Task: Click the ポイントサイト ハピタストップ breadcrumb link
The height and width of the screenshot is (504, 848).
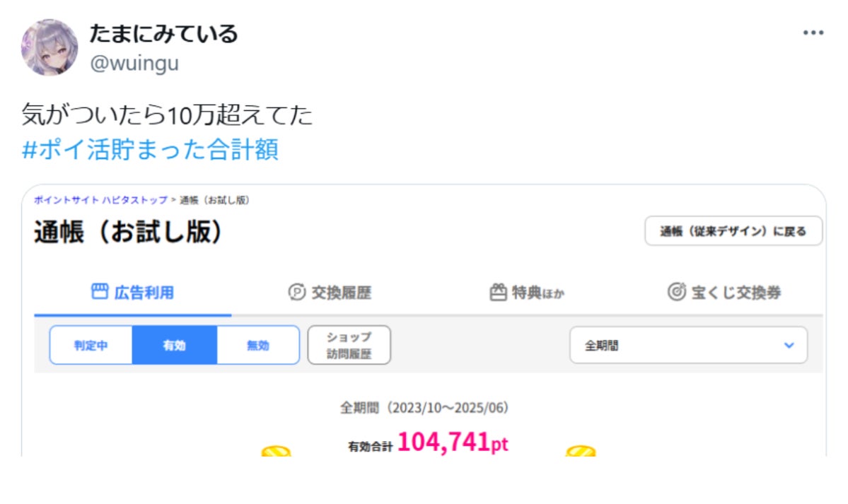Action: (100, 200)
